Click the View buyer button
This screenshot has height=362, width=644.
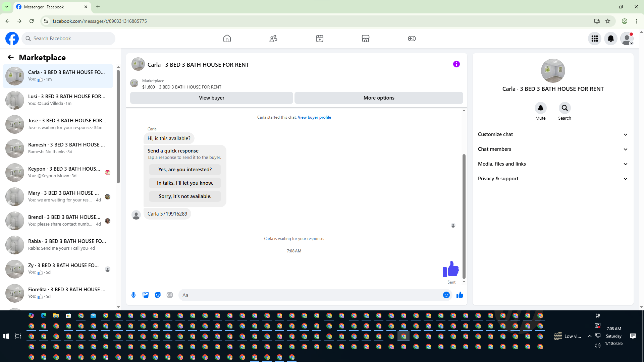click(211, 98)
